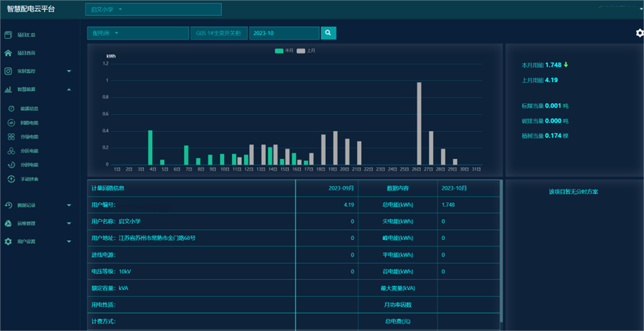Toggle 本月 green legend swatch

pyautogui.click(x=279, y=50)
